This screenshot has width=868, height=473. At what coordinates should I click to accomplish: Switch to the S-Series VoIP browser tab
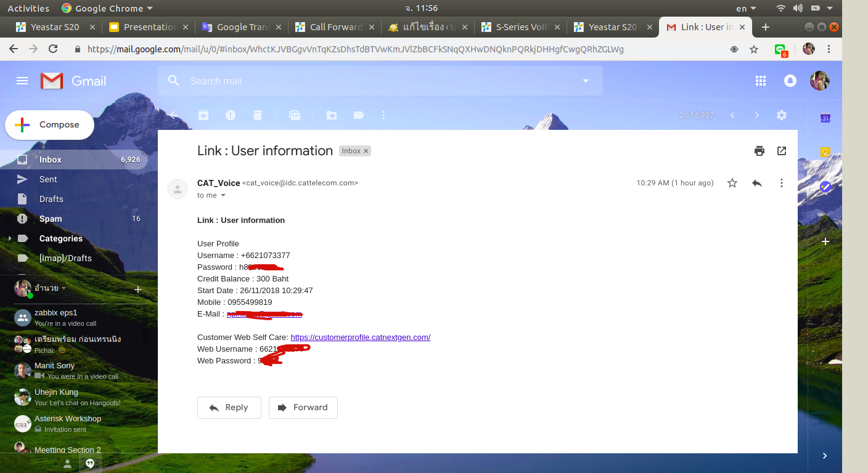pyautogui.click(x=521, y=27)
